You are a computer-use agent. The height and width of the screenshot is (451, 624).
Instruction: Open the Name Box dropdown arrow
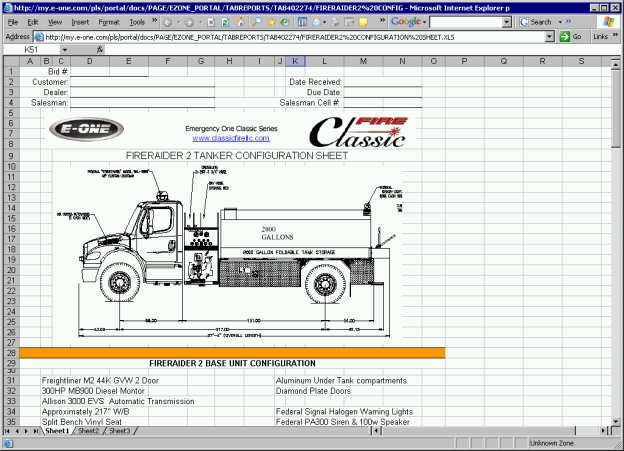click(64, 49)
